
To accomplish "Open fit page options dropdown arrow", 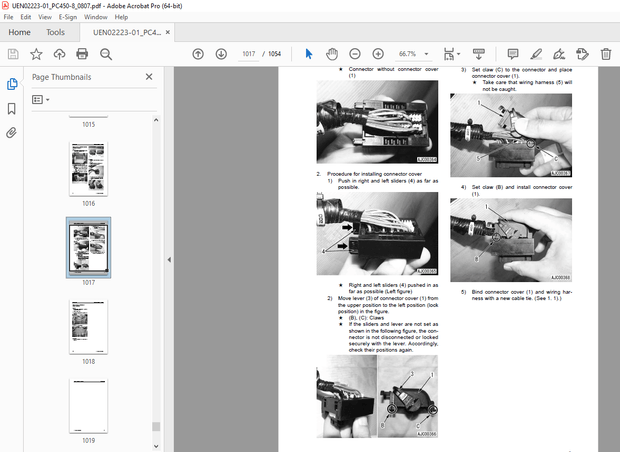I will [459, 54].
